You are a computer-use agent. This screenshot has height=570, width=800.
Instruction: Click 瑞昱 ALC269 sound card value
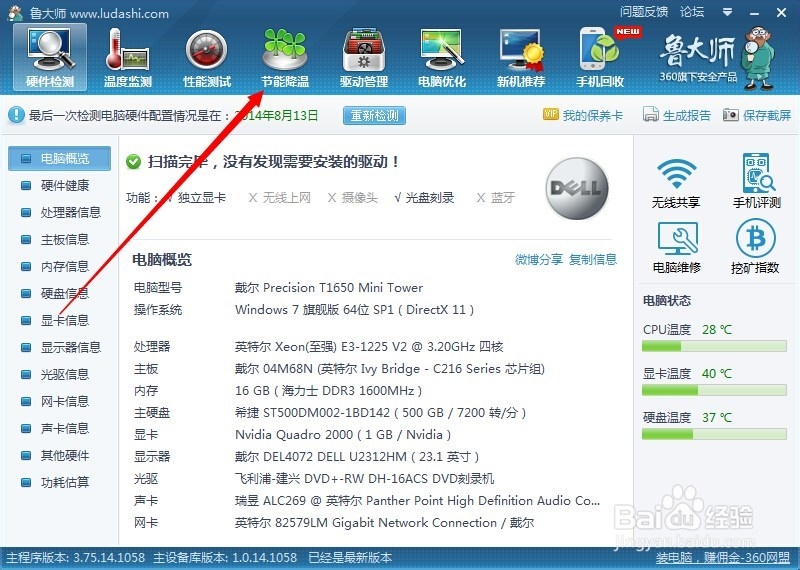[417, 501]
